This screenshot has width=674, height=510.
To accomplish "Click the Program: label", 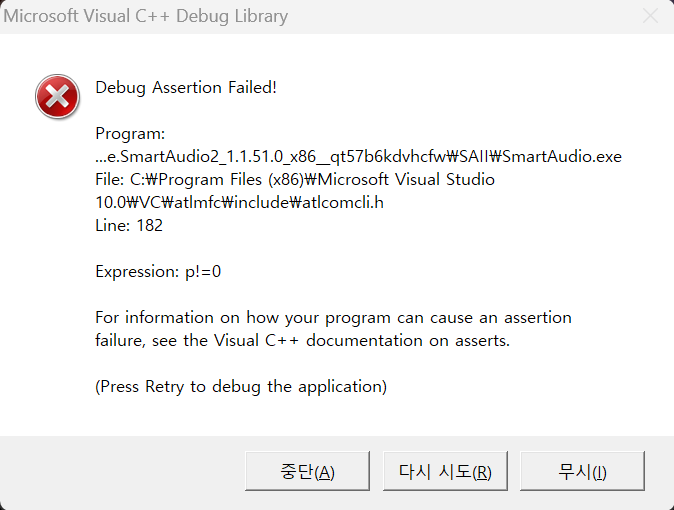I will coord(130,134).
